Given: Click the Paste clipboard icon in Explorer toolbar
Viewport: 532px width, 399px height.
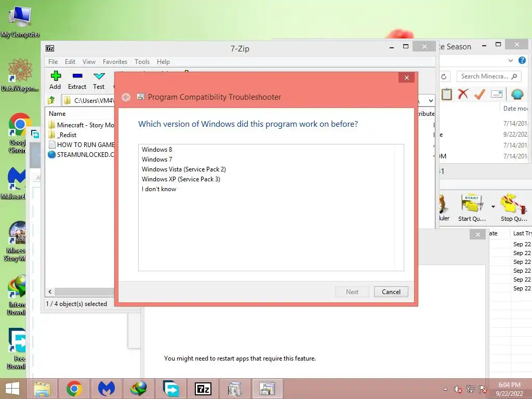Looking at the screenshot, I should pos(446,94).
